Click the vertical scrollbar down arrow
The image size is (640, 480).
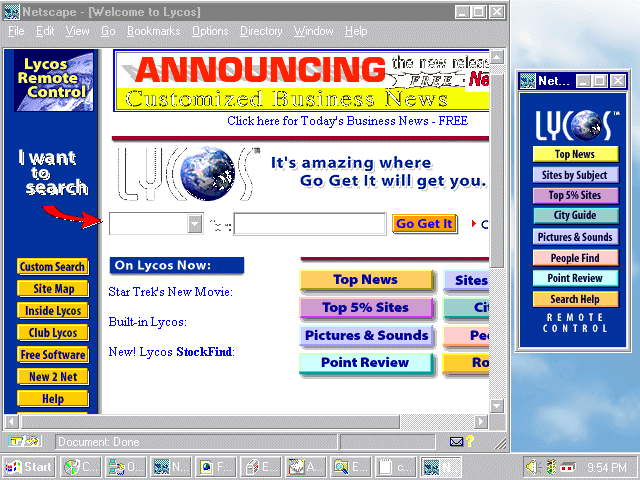(497, 405)
